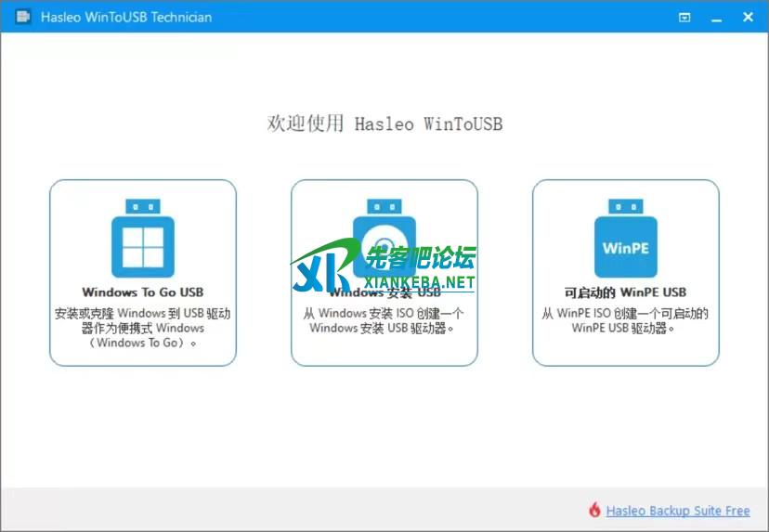
Task: Click the "Hasleo WinToUSB Technician" window title text
Action: pos(126,17)
